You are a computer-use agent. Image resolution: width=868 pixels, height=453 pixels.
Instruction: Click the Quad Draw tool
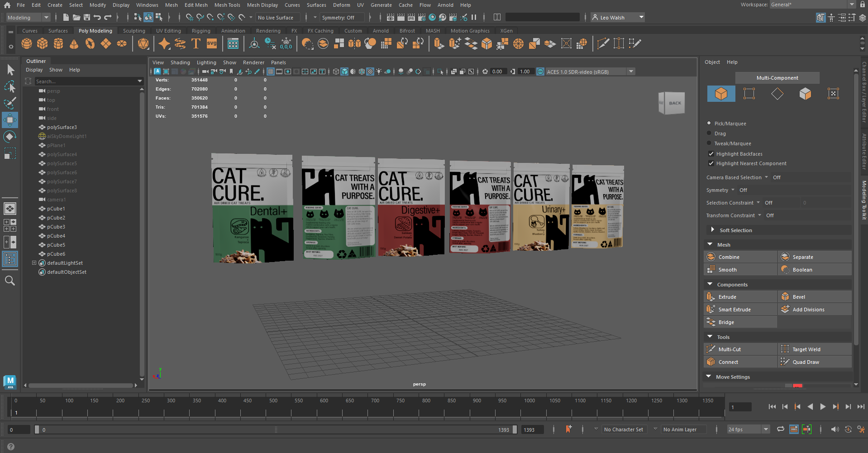coord(806,362)
